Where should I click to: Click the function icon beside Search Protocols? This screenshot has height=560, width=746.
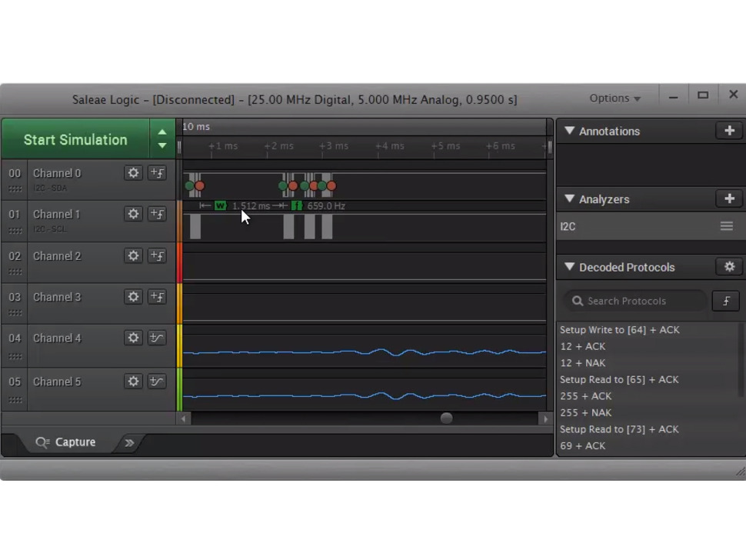[x=725, y=301]
